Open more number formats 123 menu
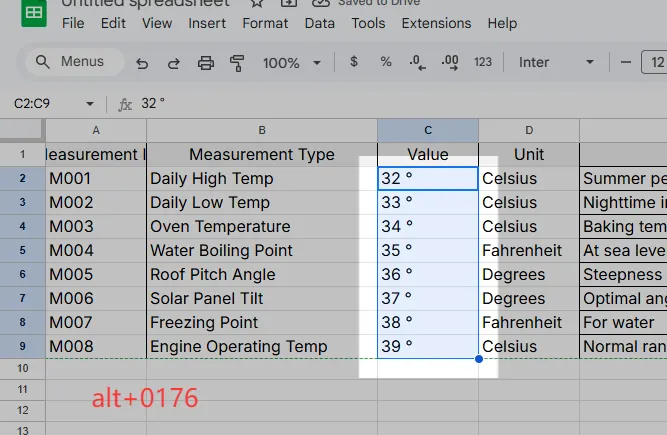Image resolution: width=667 pixels, height=435 pixels. 483,62
